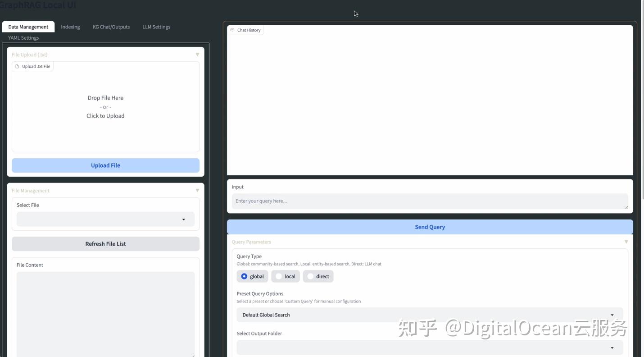This screenshot has height=357, width=644.
Task: Open the YAML Settings tab
Action: [23, 37]
